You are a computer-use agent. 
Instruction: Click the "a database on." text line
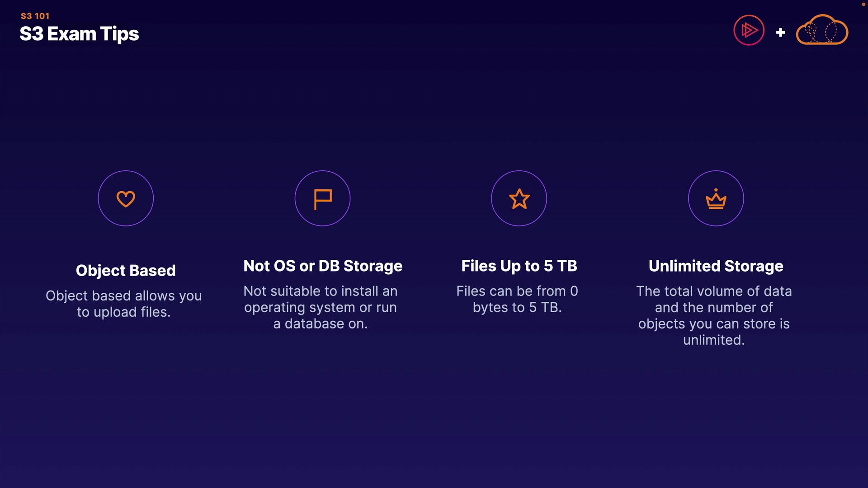click(321, 324)
